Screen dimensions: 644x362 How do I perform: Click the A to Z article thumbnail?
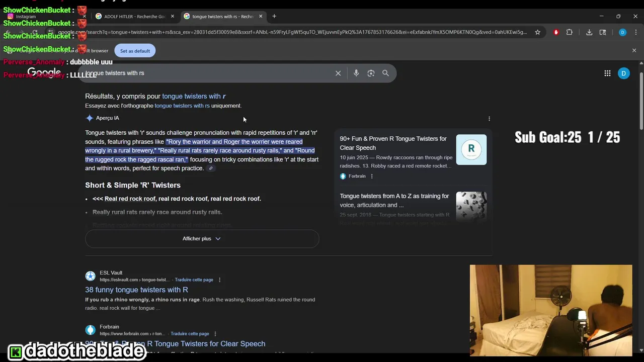pyautogui.click(x=471, y=206)
